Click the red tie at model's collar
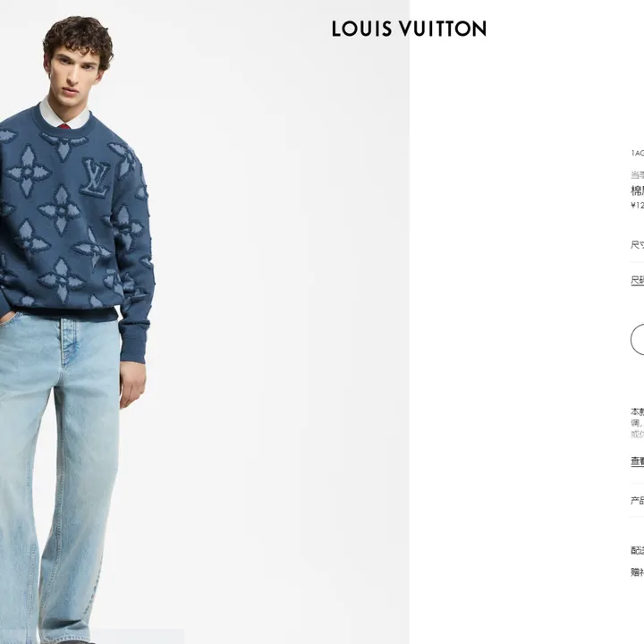The width and height of the screenshot is (644, 644). [64, 126]
